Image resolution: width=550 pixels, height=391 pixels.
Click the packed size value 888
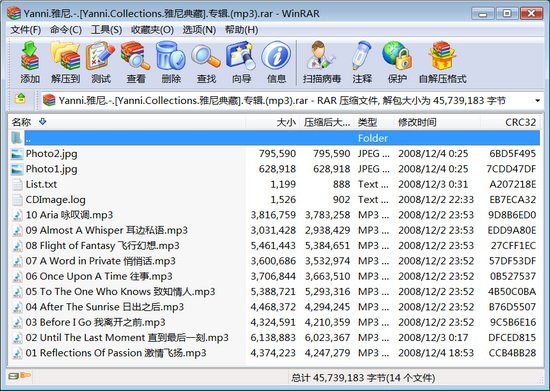(341, 184)
